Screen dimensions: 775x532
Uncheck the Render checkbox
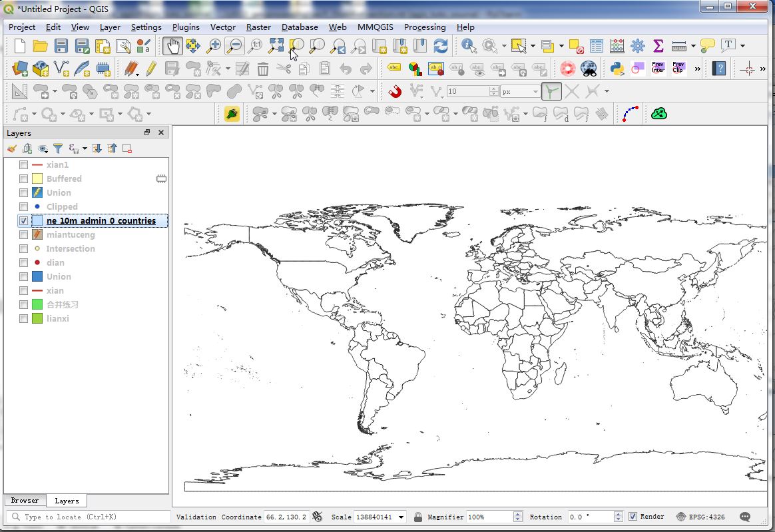[x=633, y=517]
